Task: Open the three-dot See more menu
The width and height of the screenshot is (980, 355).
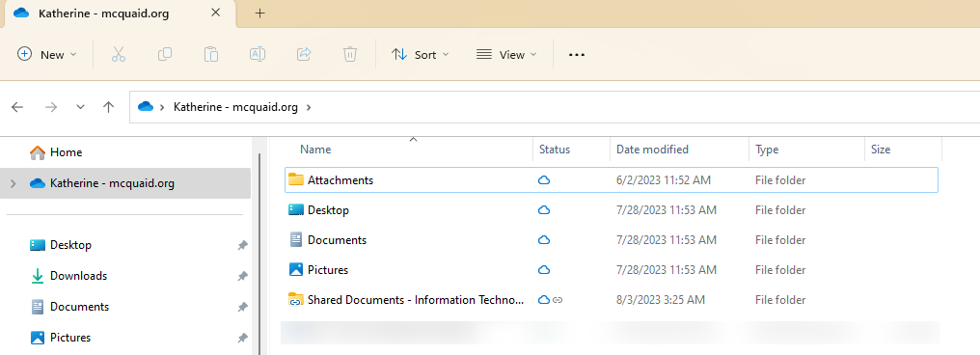Action: click(576, 55)
